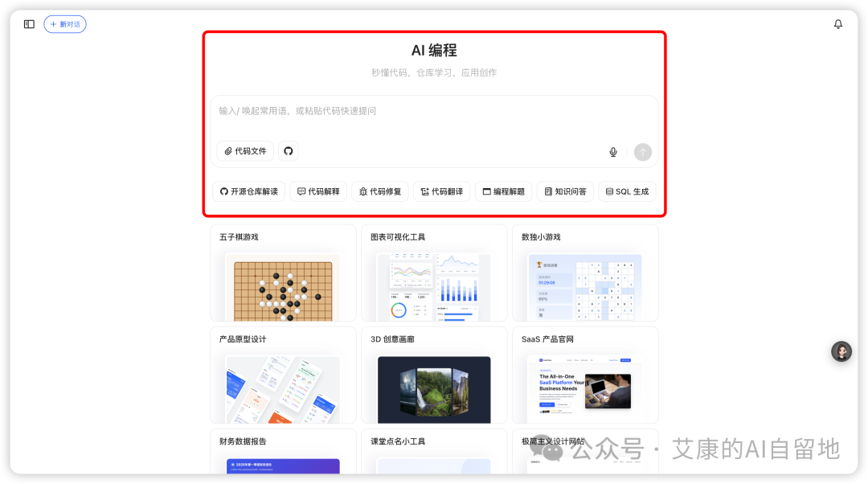Click the GitHub icon button

289,151
